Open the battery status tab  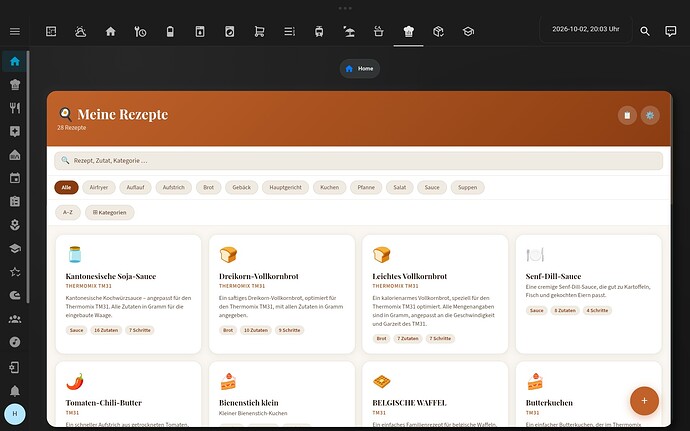[x=170, y=31]
